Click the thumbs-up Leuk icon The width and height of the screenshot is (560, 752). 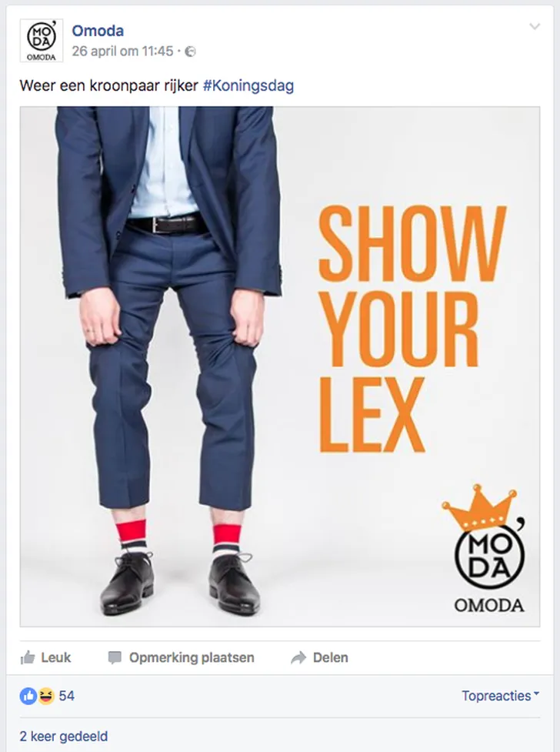click(28, 657)
